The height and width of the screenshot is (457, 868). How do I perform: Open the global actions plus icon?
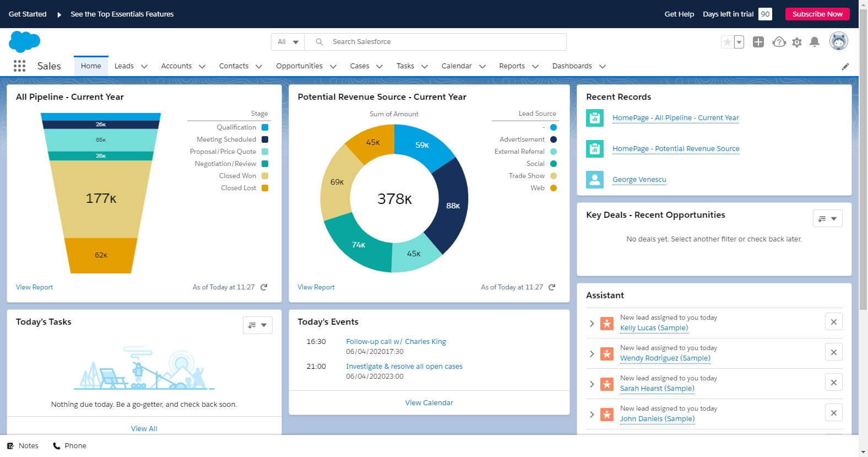pos(758,42)
